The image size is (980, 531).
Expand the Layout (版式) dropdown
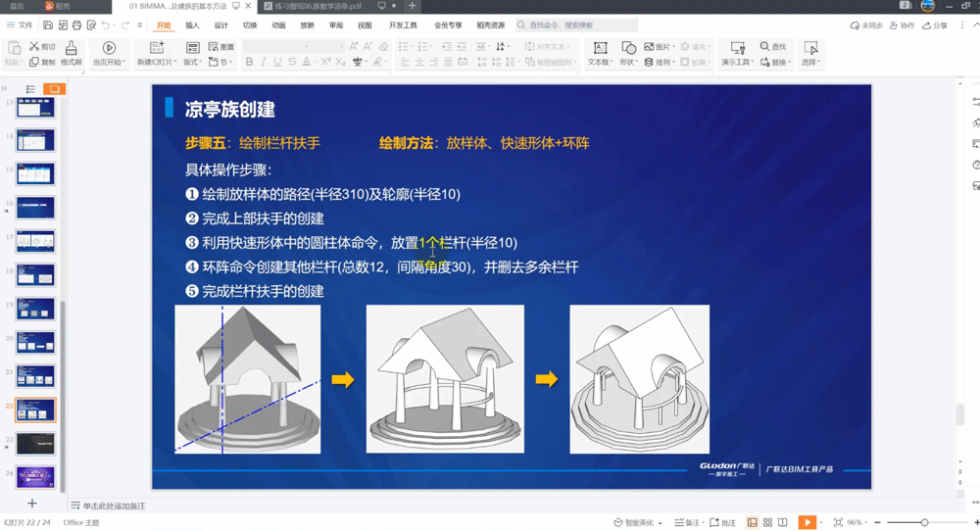192,62
